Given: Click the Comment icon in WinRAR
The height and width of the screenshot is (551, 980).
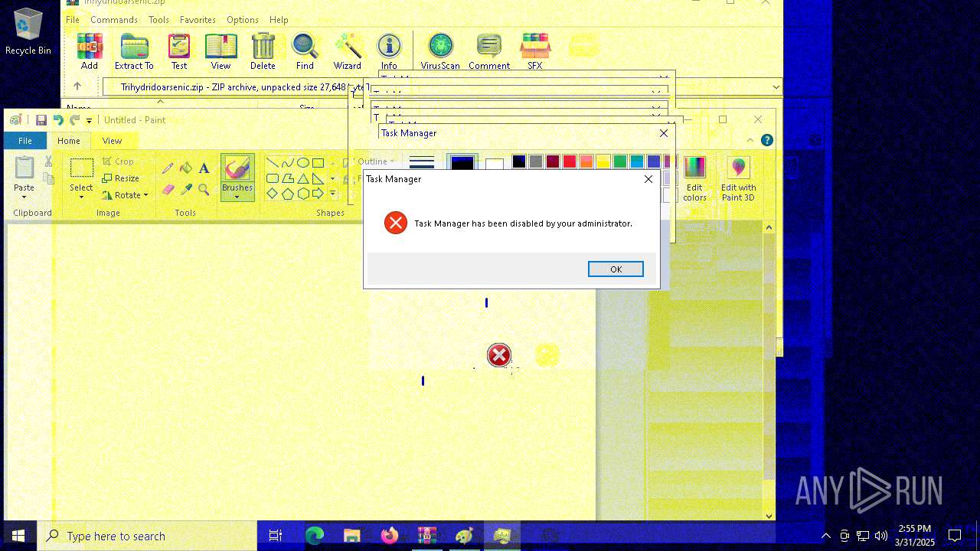Looking at the screenshot, I should click(489, 52).
